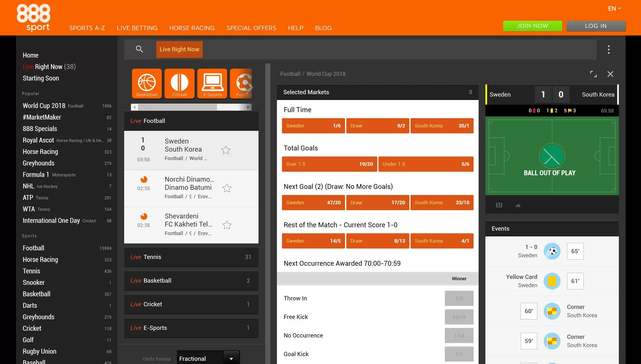Screen dimensions: 641x364
Task: Bet South Korea rest of match 4/1
Action: (442, 241)
